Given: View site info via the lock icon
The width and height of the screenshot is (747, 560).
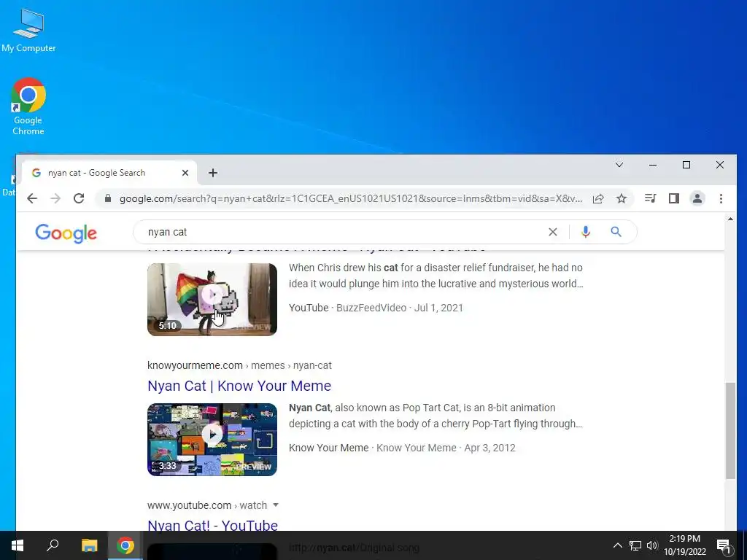Looking at the screenshot, I should click(108, 198).
